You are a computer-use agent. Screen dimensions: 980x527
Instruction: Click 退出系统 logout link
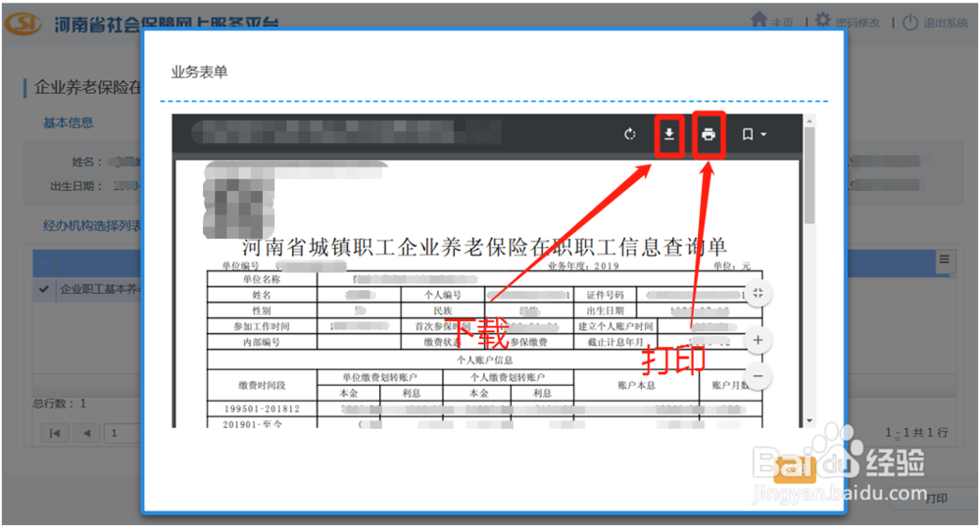click(x=946, y=24)
